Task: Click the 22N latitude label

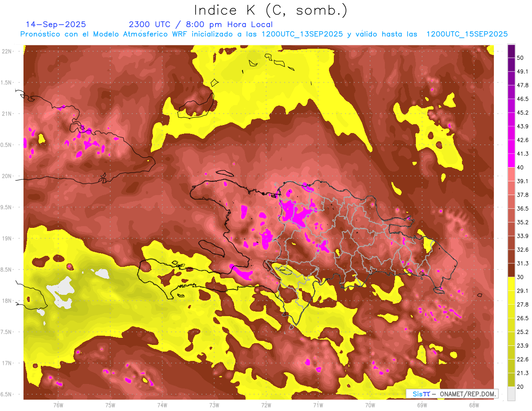Action: tap(8, 51)
